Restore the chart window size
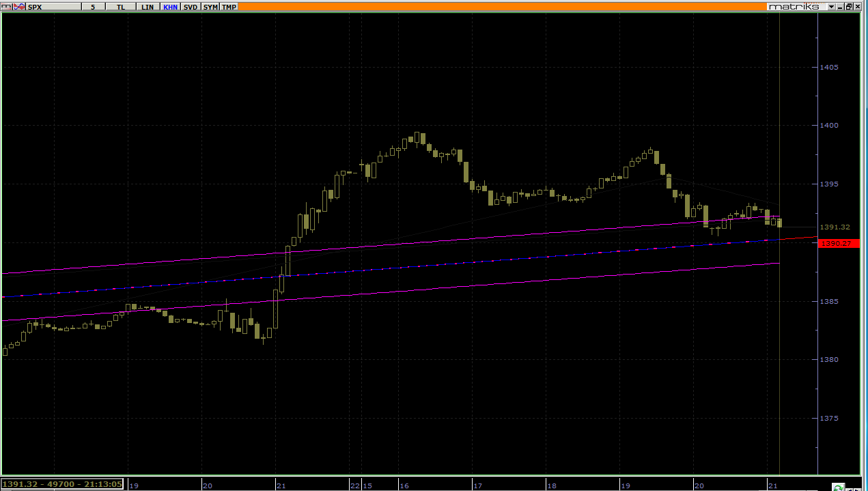The height and width of the screenshot is (491, 868). [850, 6]
